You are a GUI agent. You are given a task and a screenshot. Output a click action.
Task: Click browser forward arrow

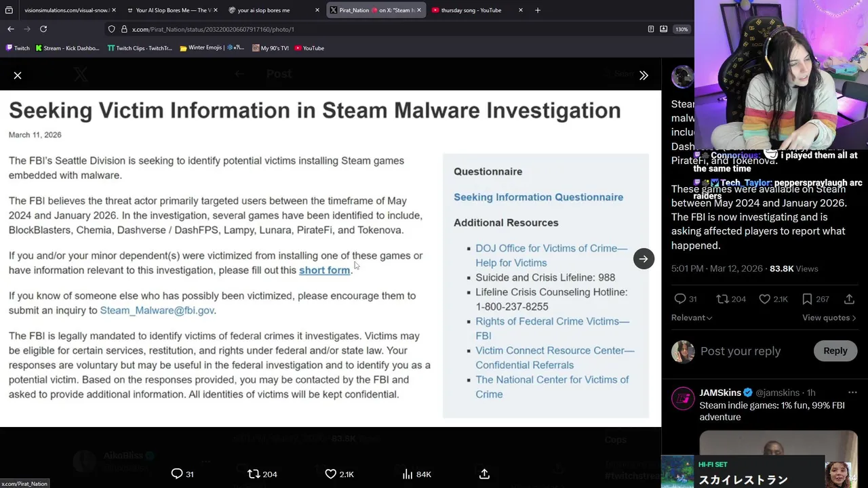[x=27, y=29]
